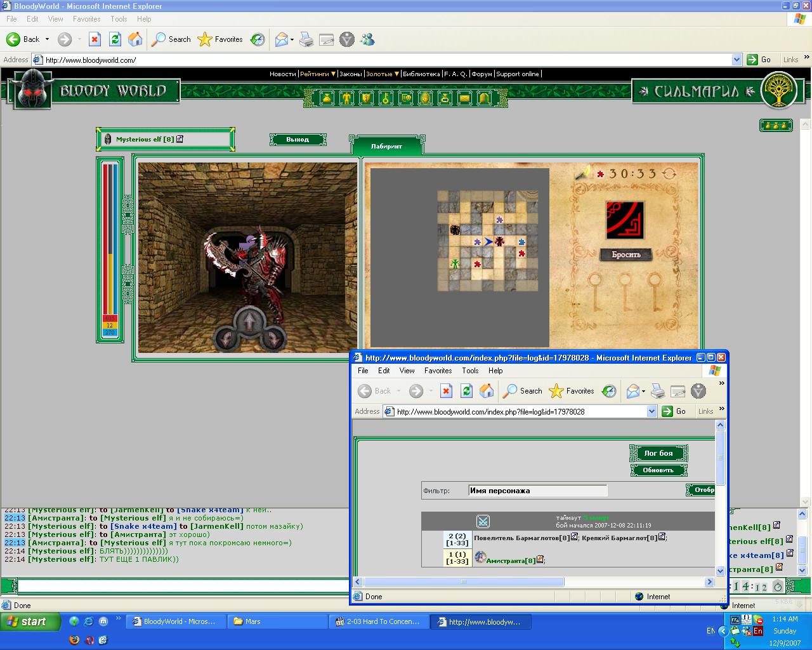Click Search button in main IE toolbar
Viewport: 812px width, 650px height.
click(171, 39)
